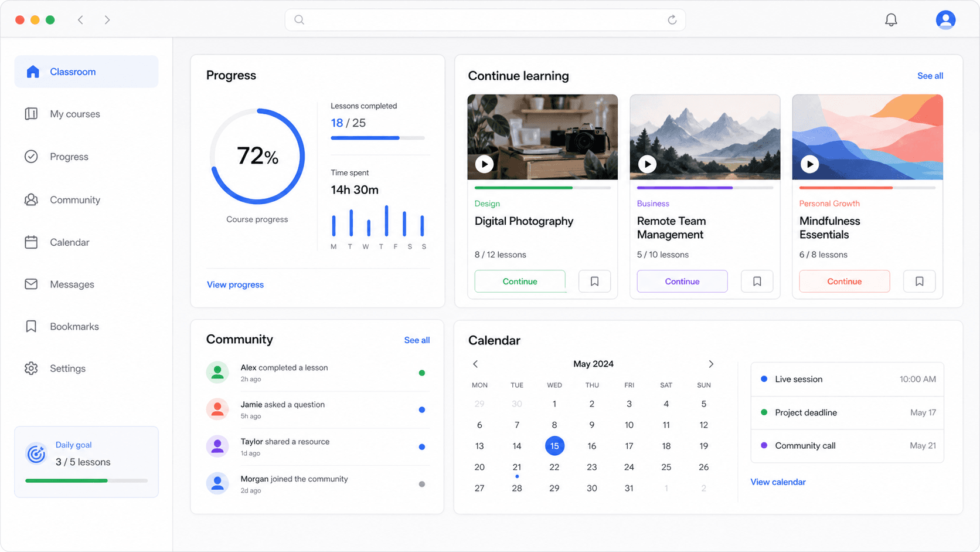Click Morgan's avatar in Community
Image resolution: width=980 pixels, height=552 pixels.
217,484
